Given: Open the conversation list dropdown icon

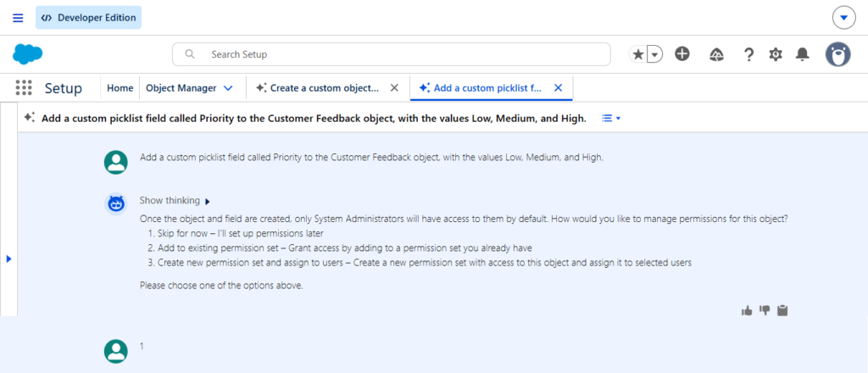Looking at the screenshot, I should tap(611, 119).
